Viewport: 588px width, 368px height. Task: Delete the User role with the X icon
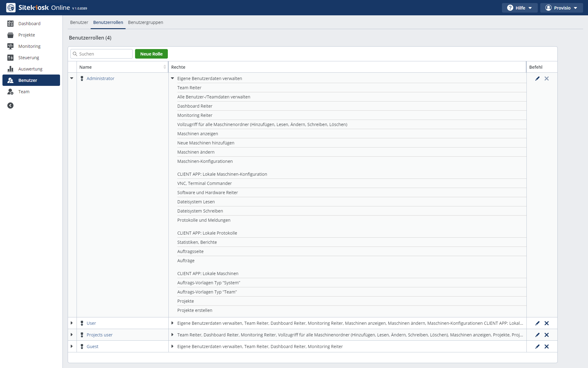coord(547,323)
